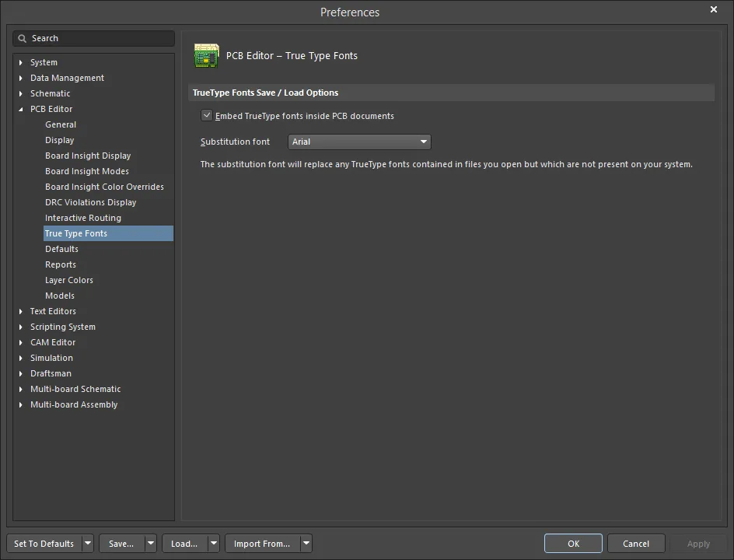
Task: Open Interactive Routing page
Action: 83,218
